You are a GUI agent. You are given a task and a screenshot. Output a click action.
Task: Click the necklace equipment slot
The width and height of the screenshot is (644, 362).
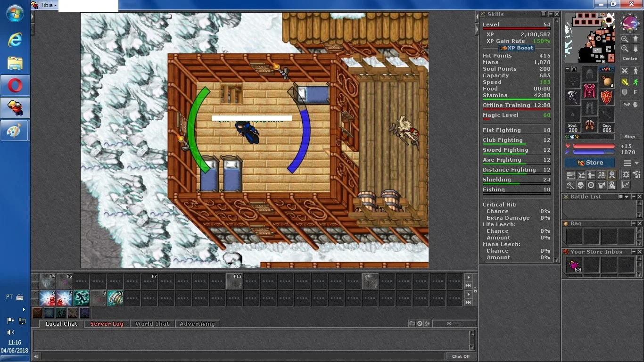[x=572, y=81]
